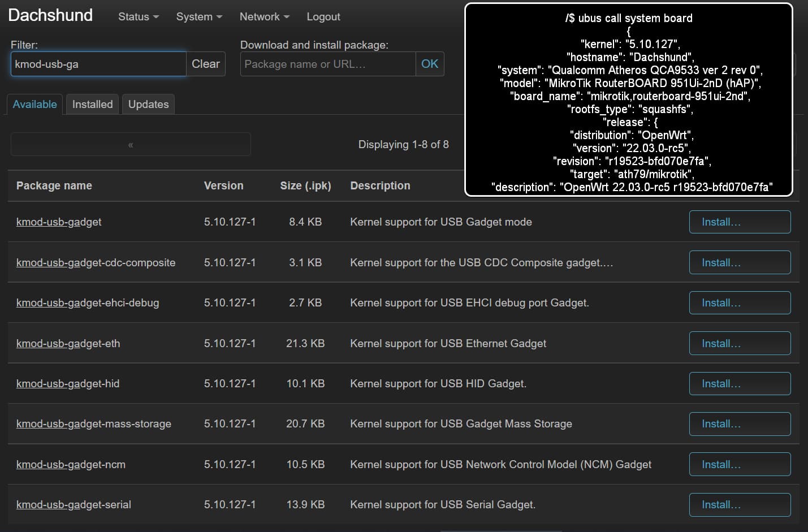The height and width of the screenshot is (532, 808).
Task: Click the previous page arrow control
Action: coord(130,144)
